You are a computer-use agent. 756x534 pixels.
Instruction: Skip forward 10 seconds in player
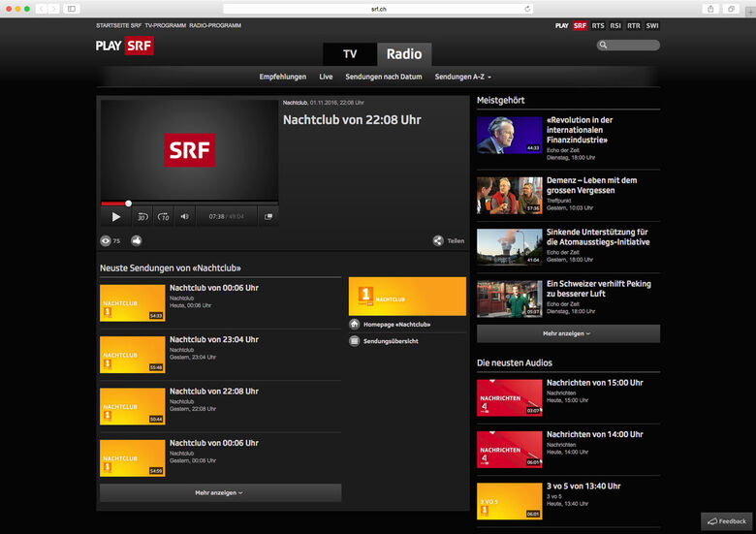(164, 217)
